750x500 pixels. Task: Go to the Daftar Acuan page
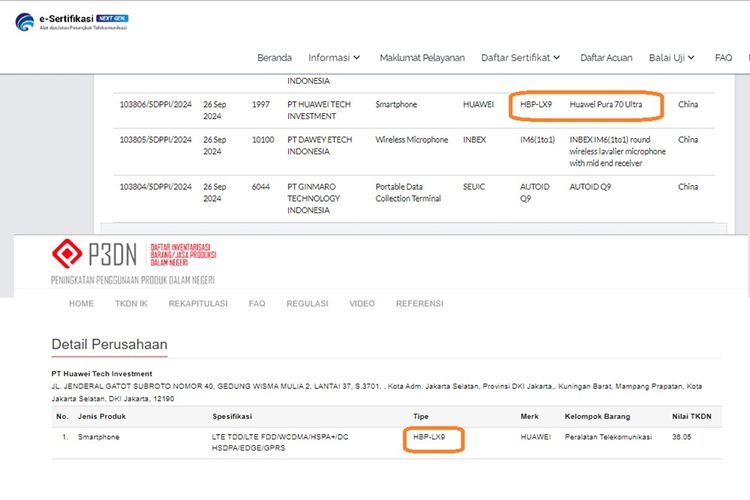point(606,58)
